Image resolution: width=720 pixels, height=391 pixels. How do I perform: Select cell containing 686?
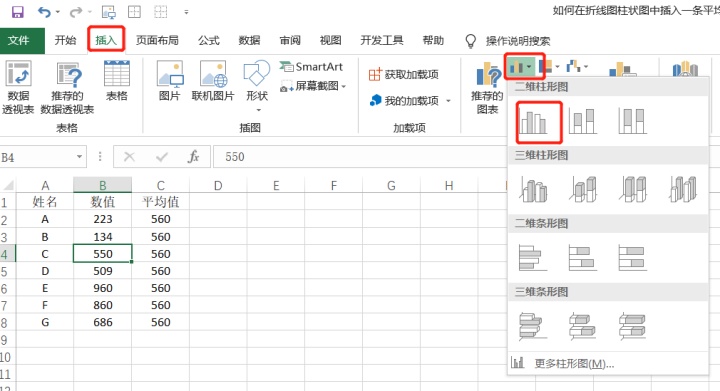coord(103,322)
